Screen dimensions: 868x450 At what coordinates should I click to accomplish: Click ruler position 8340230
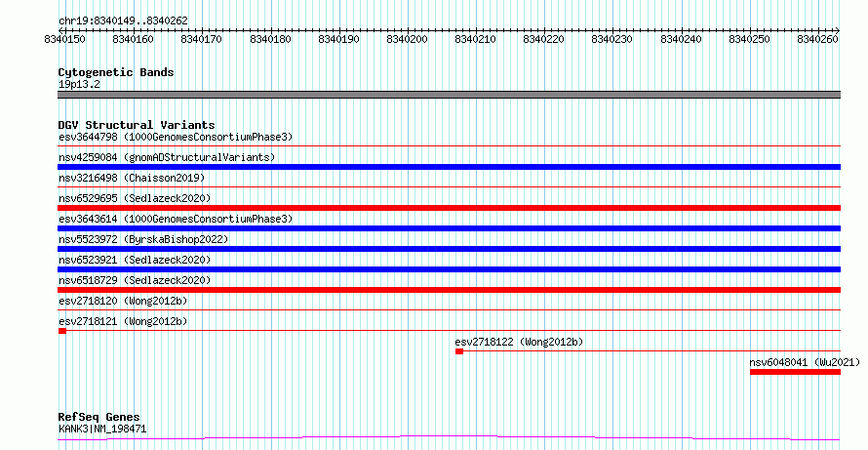tap(612, 39)
